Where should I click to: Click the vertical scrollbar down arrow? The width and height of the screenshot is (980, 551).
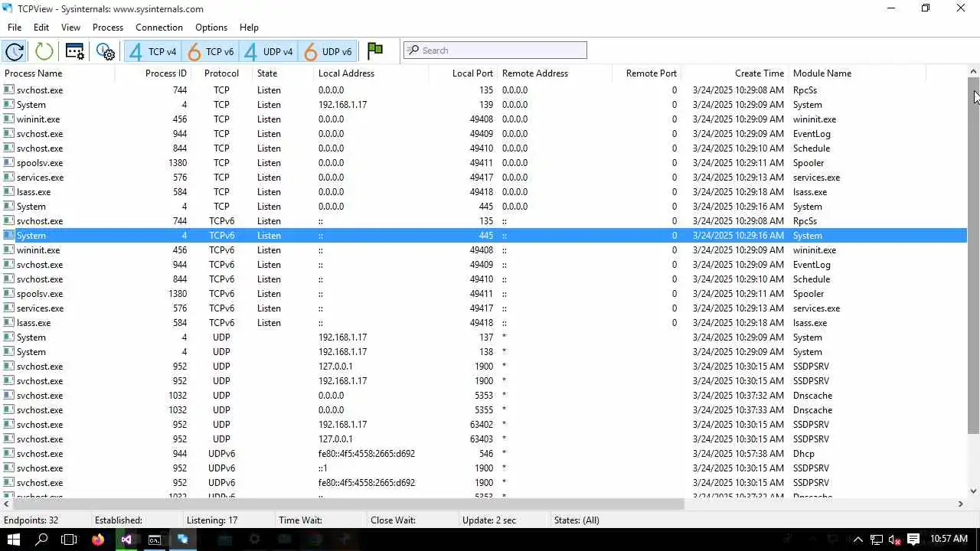[974, 491]
